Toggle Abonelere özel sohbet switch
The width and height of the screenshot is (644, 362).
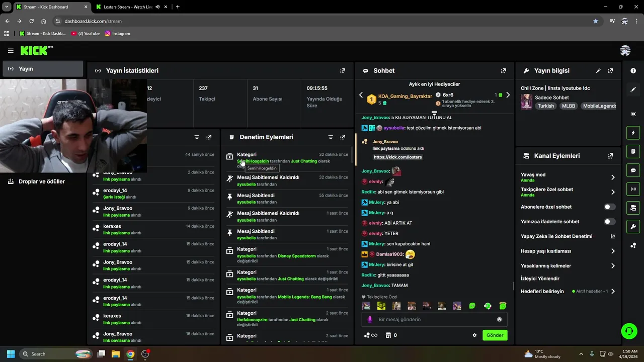tap(609, 207)
